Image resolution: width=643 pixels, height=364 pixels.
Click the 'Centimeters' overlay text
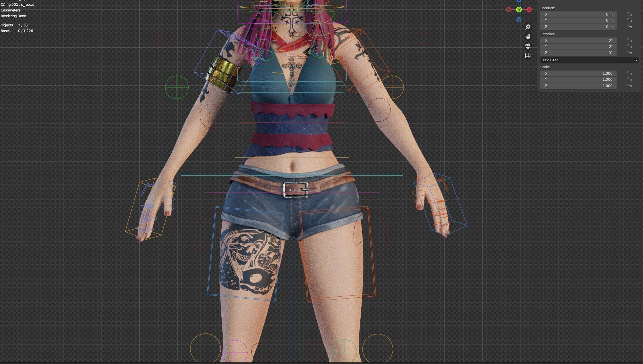[x=10, y=10]
